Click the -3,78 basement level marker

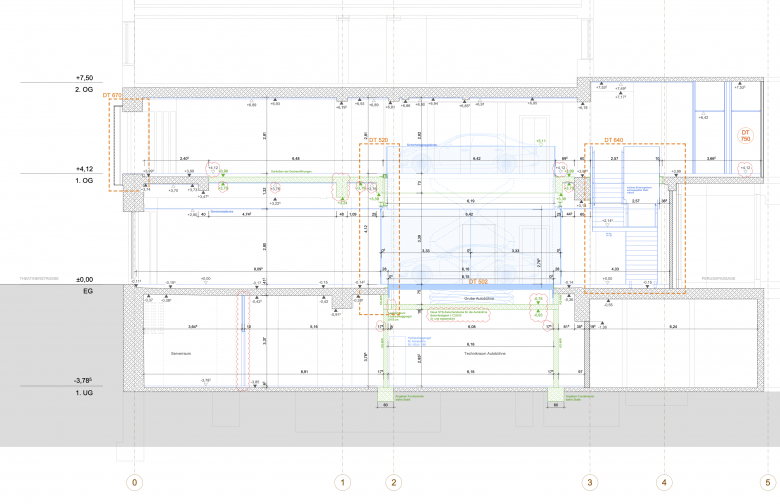[83, 379]
